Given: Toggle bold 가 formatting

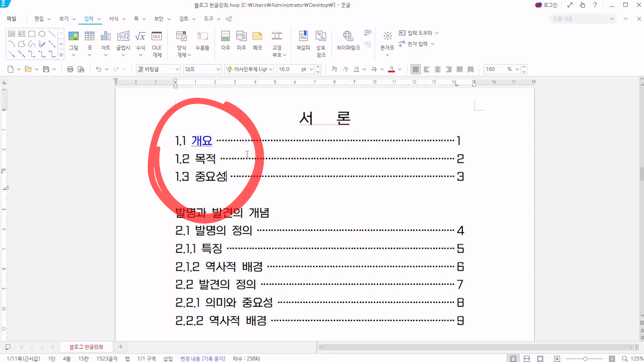Looking at the screenshot, I should (x=334, y=69).
